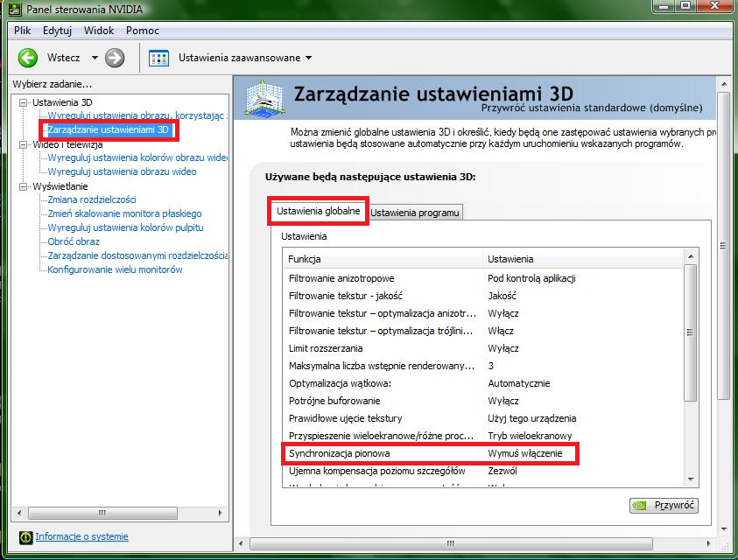738x560 pixels.
Task: Click the Ustawienia column header
Action: pos(583,259)
